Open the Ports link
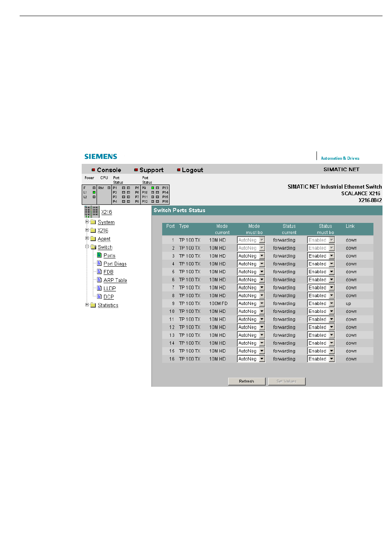Viewport: 392px width, 537px height. [x=109, y=255]
